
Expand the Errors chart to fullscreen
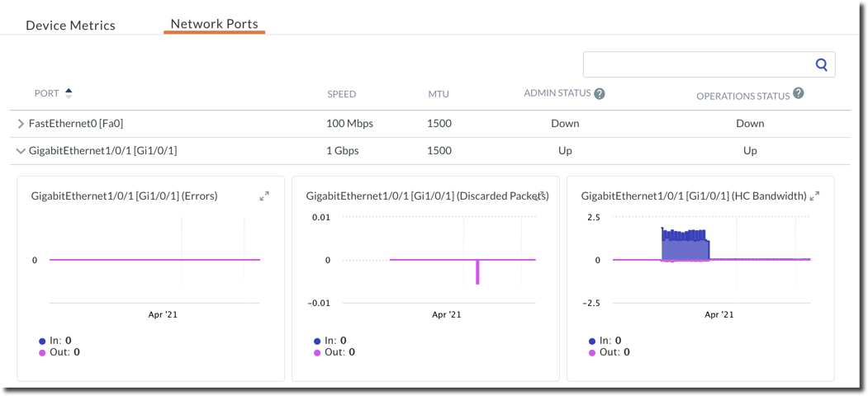[264, 196]
